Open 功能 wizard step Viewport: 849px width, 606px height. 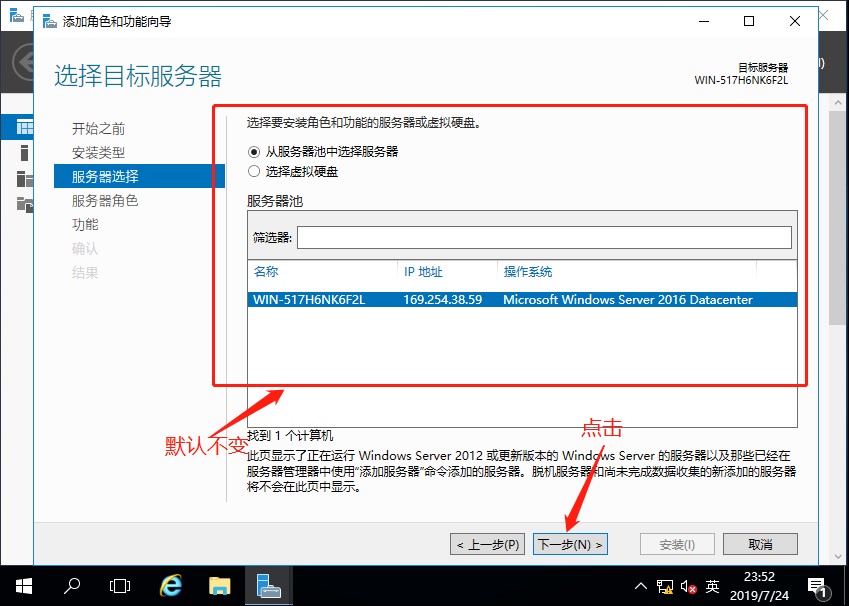[x=85, y=224]
